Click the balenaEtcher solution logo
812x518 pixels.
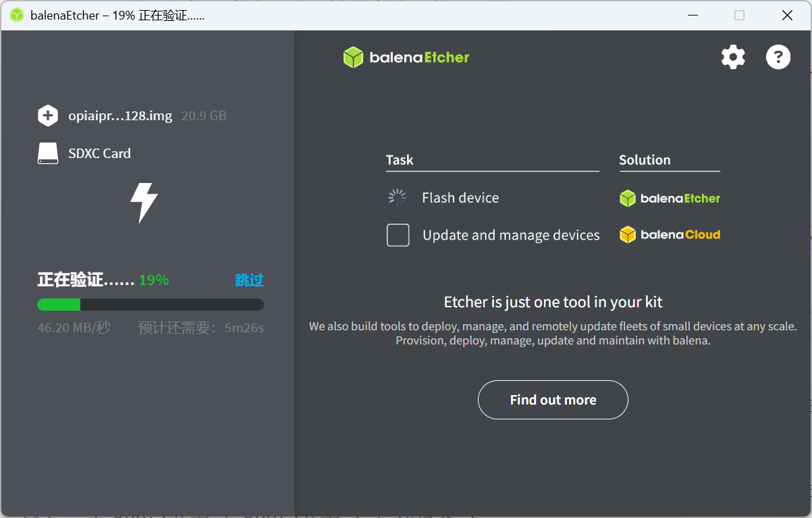pyautogui.click(x=670, y=198)
